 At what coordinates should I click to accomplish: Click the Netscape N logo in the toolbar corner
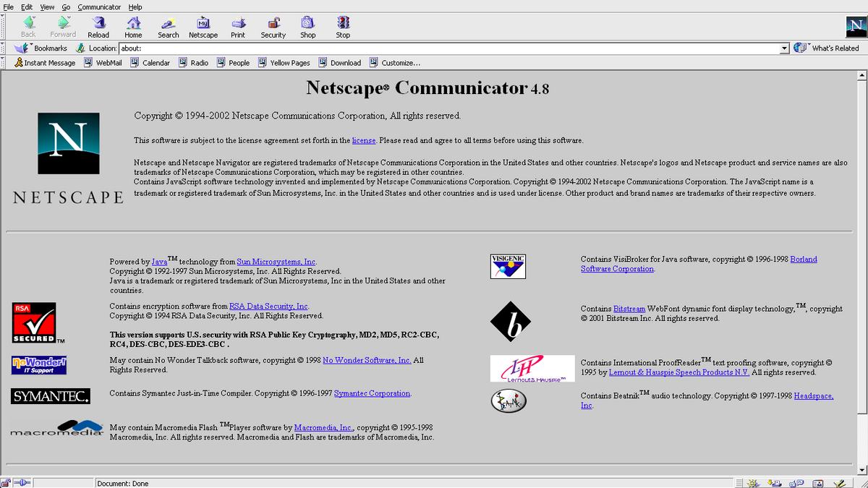[x=856, y=27]
